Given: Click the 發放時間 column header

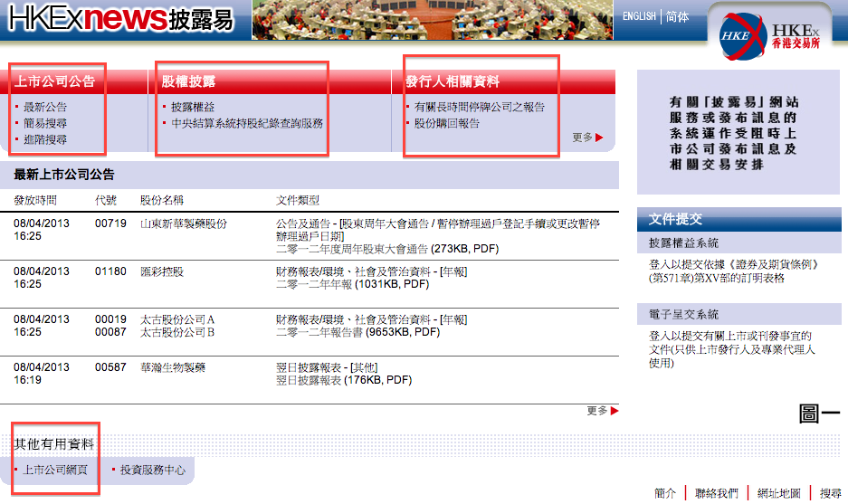Looking at the screenshot, I should click(35, 200).
